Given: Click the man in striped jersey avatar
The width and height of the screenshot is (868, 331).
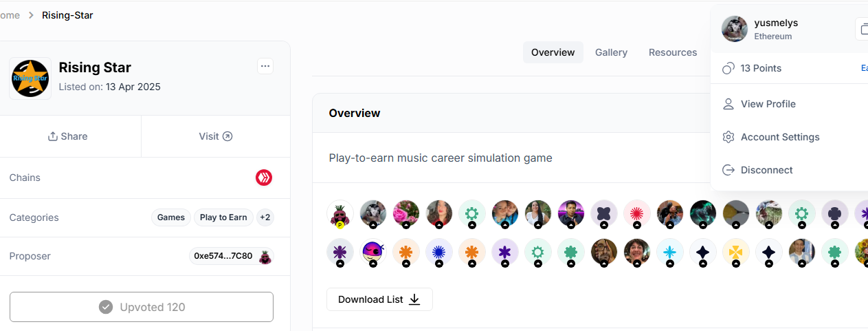Looking at the screenshot, I should (x=802, y=253).
